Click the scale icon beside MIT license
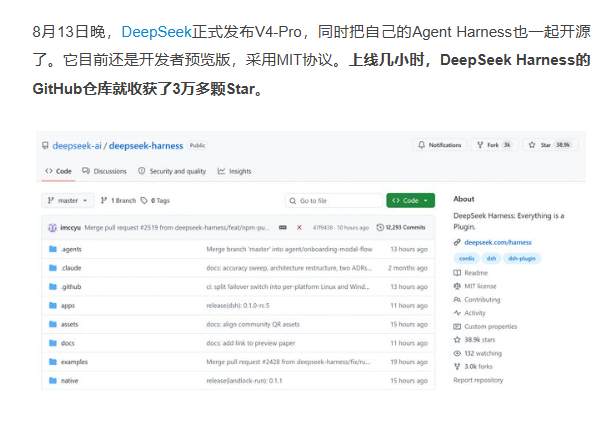609x430 pixels. point(457,286)
